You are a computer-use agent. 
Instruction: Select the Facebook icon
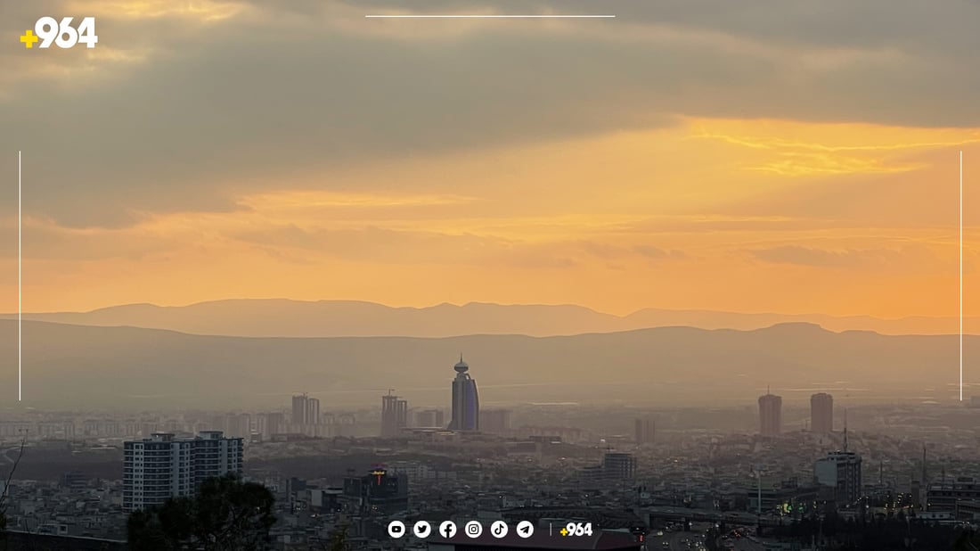click(448, 530)
